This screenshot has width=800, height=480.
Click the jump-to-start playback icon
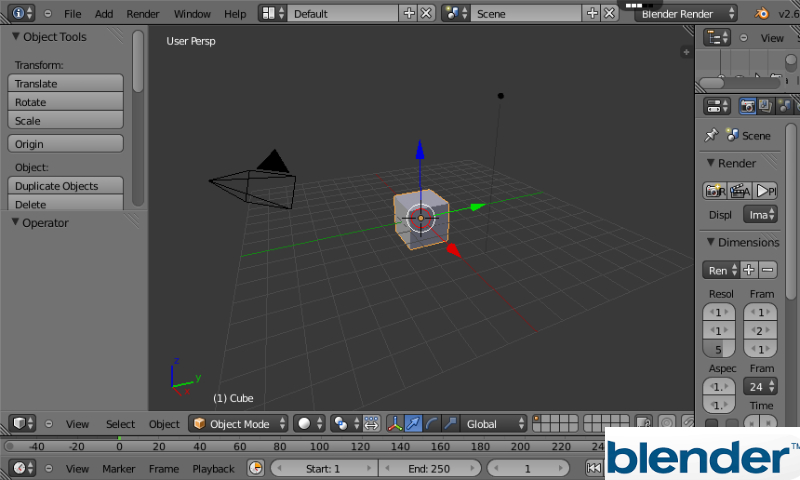pyautogui.click(x=594, y=468)
